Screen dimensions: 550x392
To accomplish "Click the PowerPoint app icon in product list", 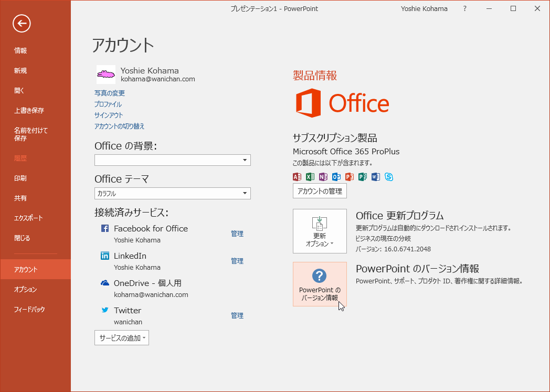I will pos(350,177).
